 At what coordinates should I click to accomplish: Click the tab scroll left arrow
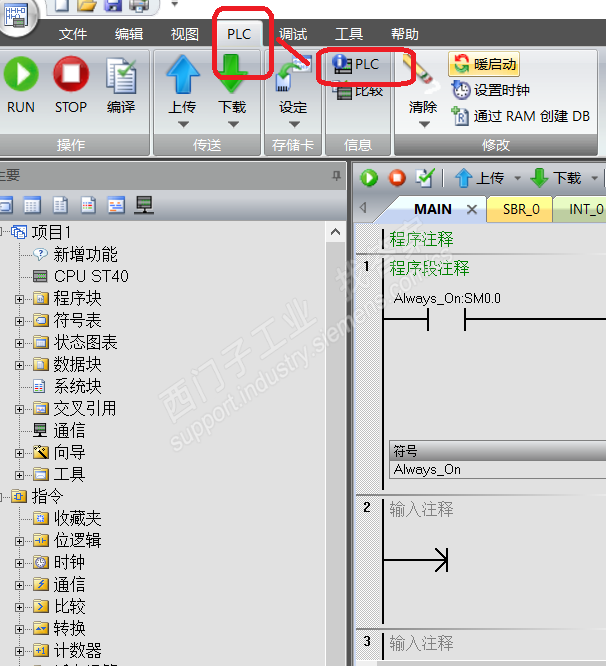[363, 208]
